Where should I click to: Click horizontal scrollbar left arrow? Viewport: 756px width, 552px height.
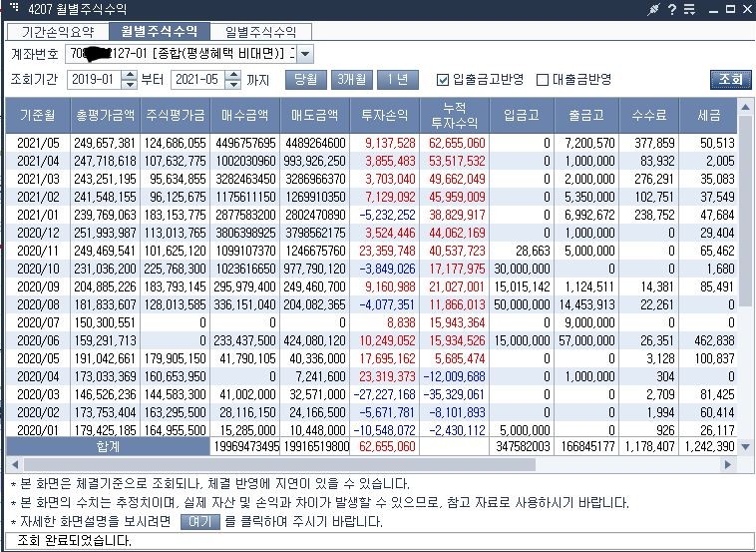coord(15,465)
